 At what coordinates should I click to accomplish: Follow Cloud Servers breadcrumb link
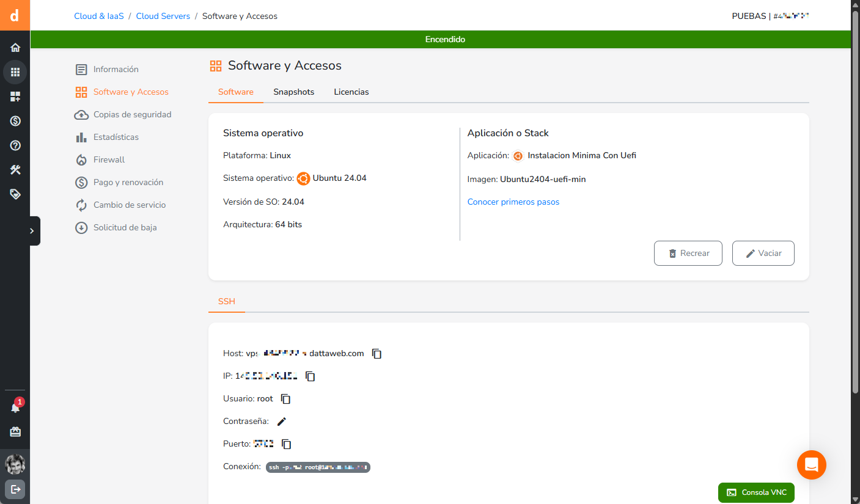[163, 16]
